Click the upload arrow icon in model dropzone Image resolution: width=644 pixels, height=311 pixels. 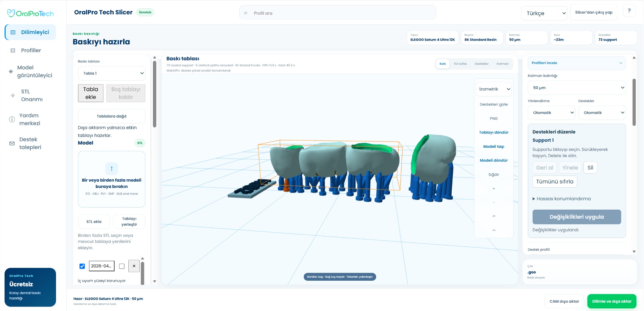(112, 169)
